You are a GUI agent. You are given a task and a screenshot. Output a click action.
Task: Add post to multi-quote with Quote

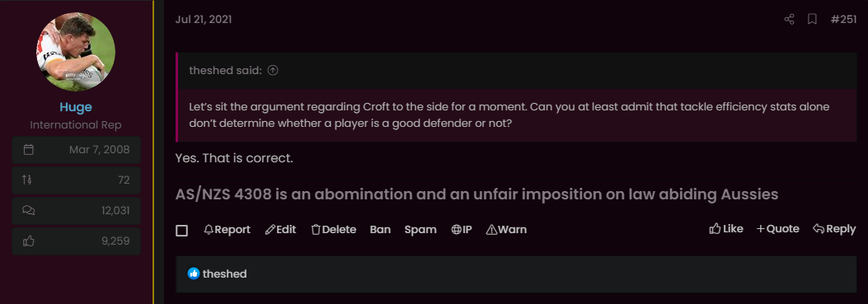pos(778,229)
